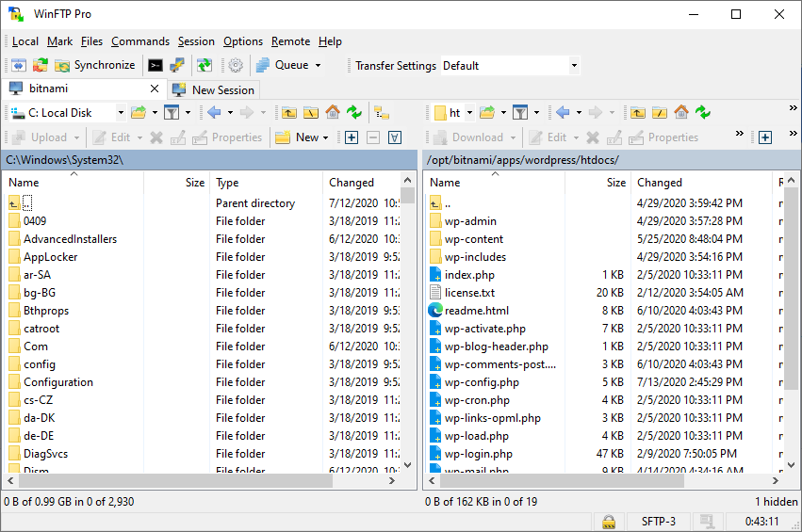Click the SFTP-3 protocol status entry
Image resolution: width=802 pixels, height=532 pixels.
658,522
